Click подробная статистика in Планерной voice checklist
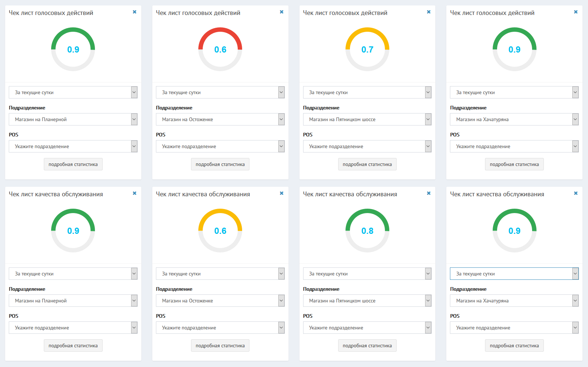This screenshot has height=367, width=588. [73, 164]
